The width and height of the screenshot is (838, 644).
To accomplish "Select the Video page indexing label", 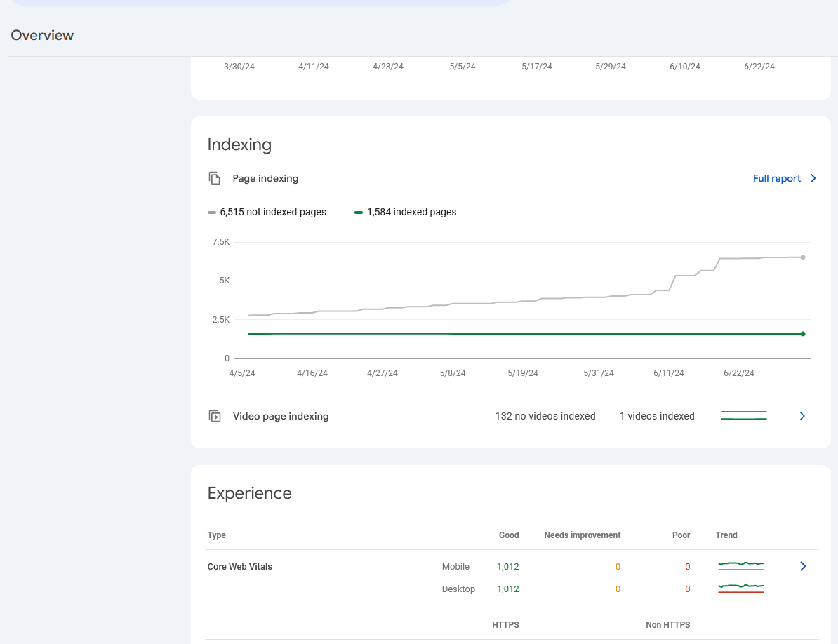I will (x=281, y=416).
